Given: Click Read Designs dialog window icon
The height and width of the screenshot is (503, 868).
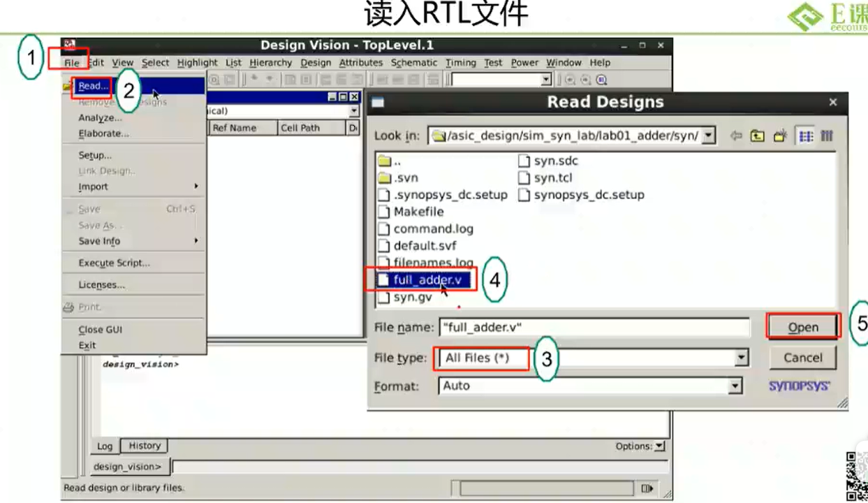Looking at the screenshot, I should tap(378, 103).
